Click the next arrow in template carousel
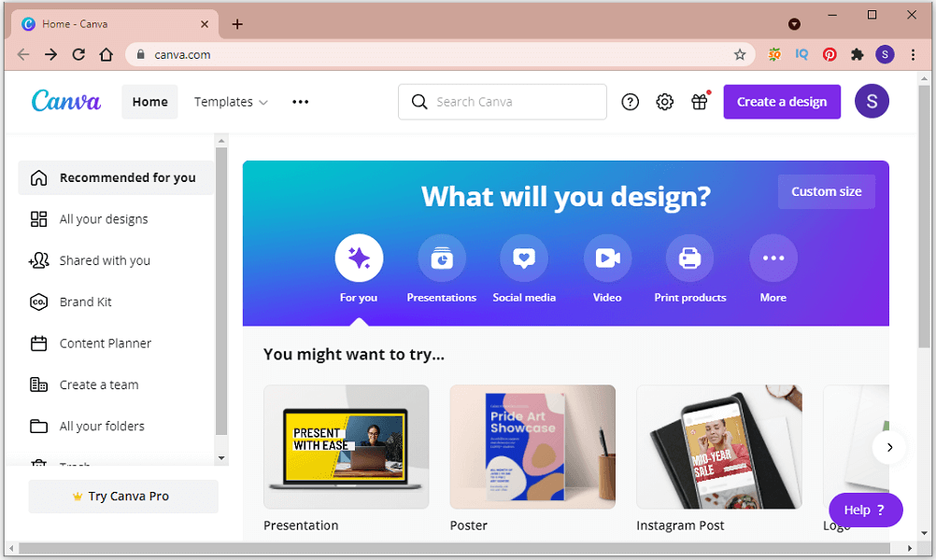This screenshot has width=936, height=560. click(889, 447)
